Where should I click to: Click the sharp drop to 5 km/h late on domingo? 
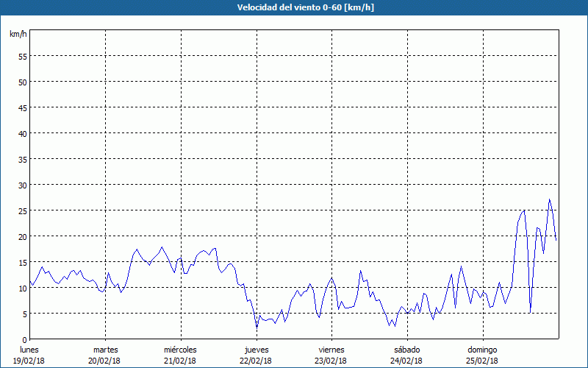530,312
